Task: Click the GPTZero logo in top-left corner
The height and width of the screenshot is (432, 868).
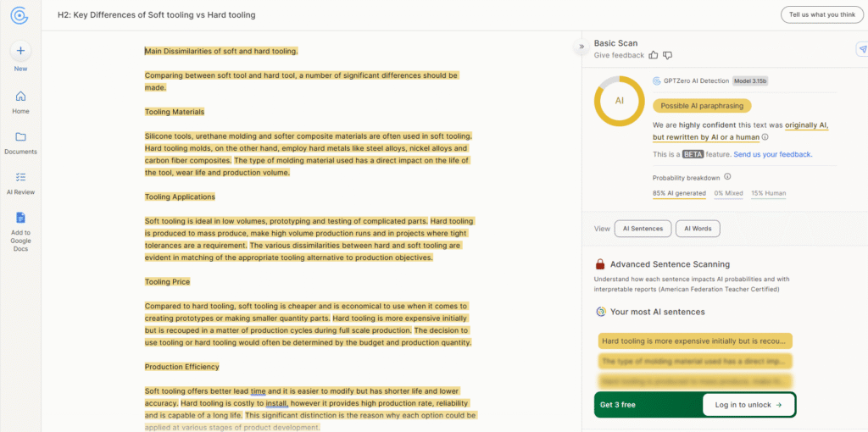Action: coord(20,14)
